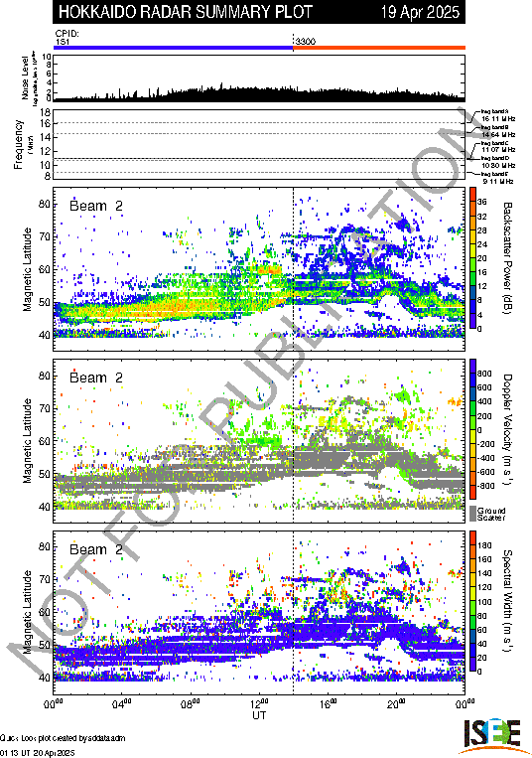This screenshot has width=532, height=758.
Task: Click the 16:00 tick on the UT axis
Action: click(328, 703)
